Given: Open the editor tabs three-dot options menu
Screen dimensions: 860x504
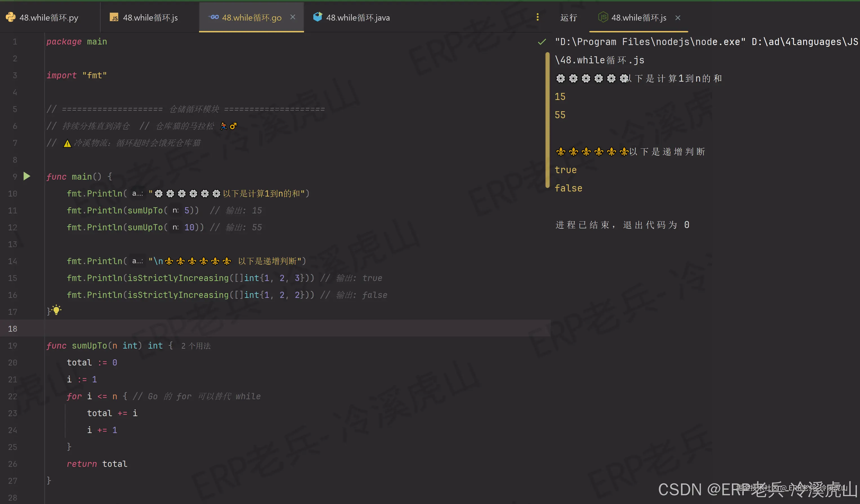Looking at the screenshot, I should [x=537, y=17].
